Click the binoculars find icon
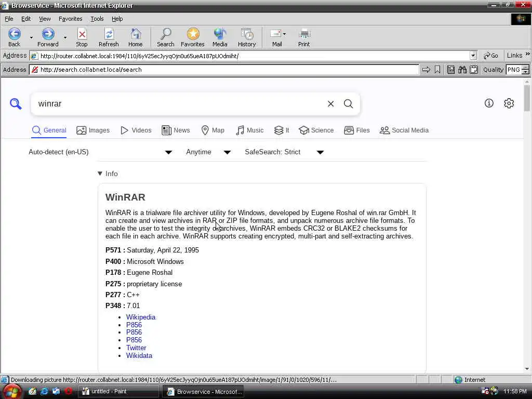Screen dimensions: 532x399 [x=462, y=70]
